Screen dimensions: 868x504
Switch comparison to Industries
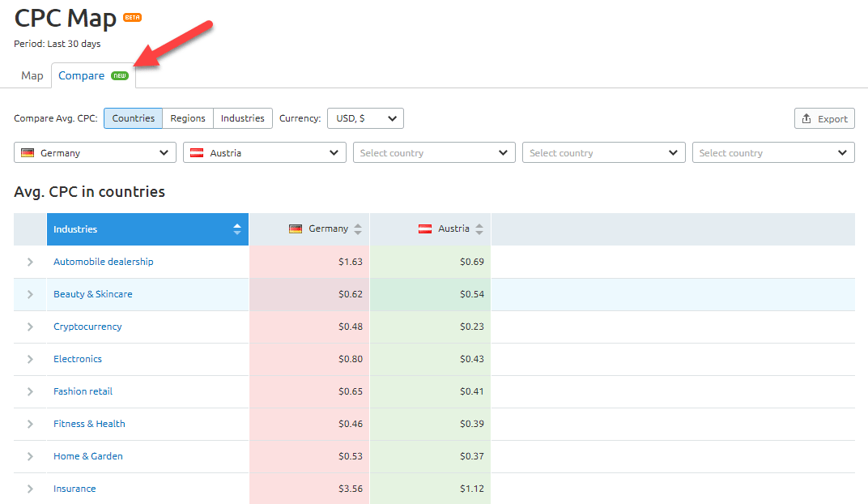click(x=242, y=118)
